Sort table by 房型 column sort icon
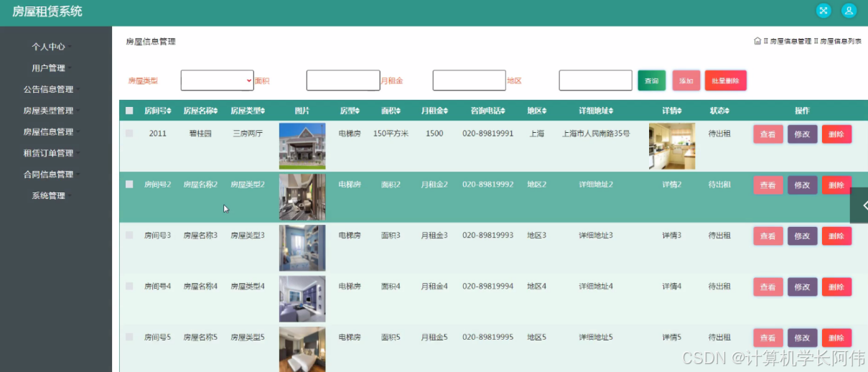The width and height of the screenshot is (868, 372). [359, 111]
